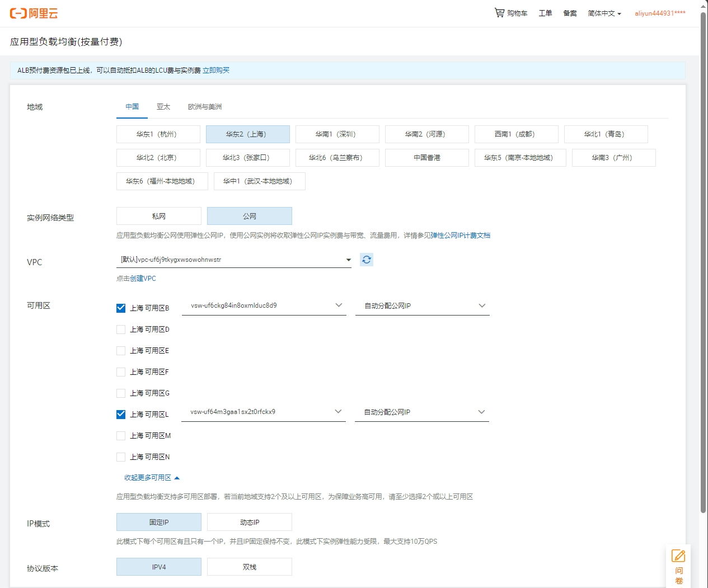
Task: Uncheck the 上海 可用区B checkbox
Action: click(121, 308)
